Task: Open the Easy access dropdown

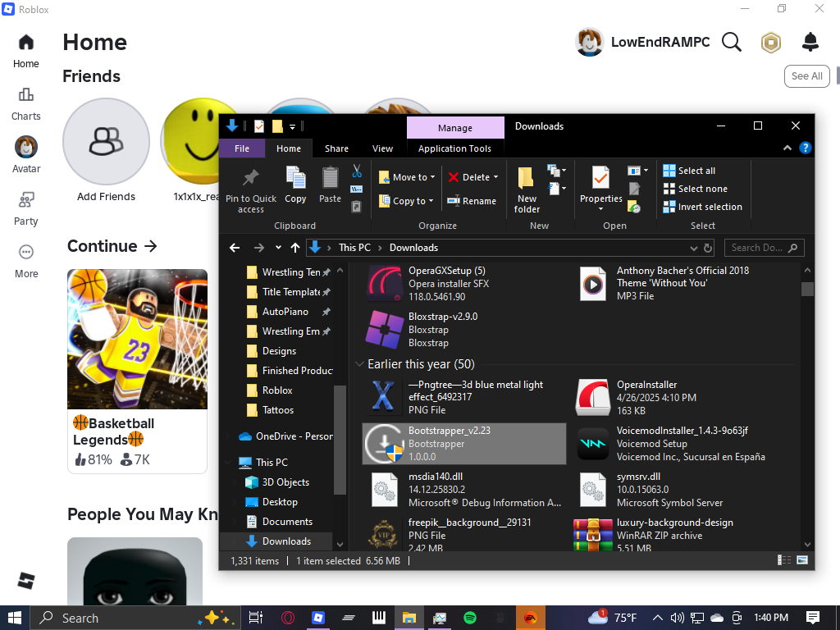Action: point(557,189)
